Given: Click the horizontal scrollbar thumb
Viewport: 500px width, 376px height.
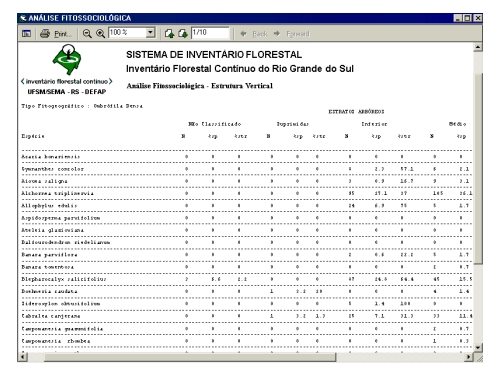Looking at the screenshot, I should (x=190, y=357).
